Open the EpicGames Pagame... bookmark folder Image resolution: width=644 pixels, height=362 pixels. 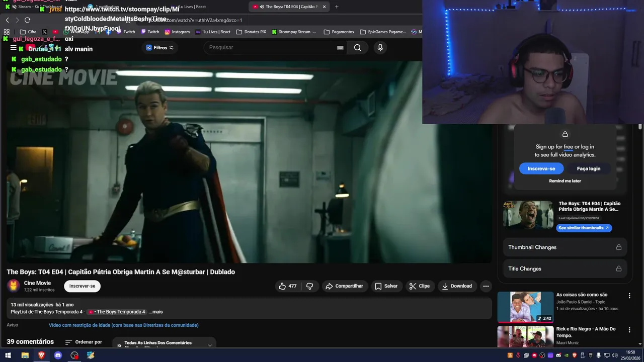382,32
